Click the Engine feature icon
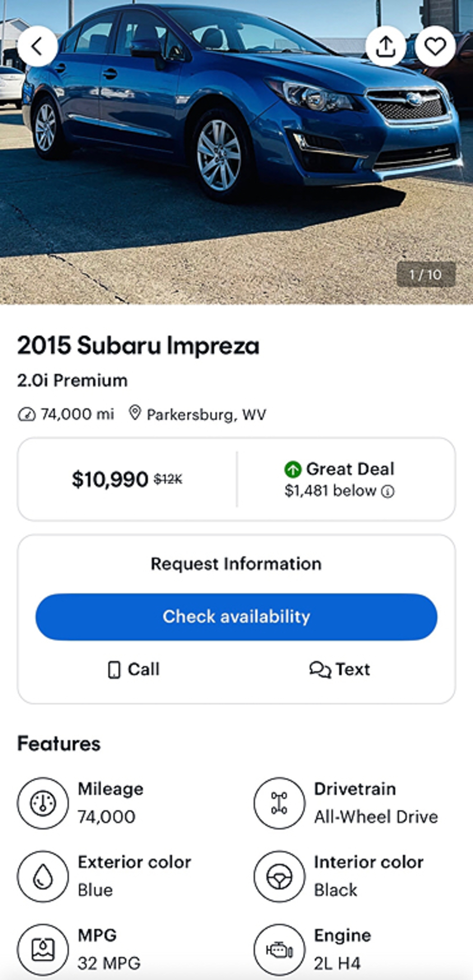 click(x=279, y=949)
